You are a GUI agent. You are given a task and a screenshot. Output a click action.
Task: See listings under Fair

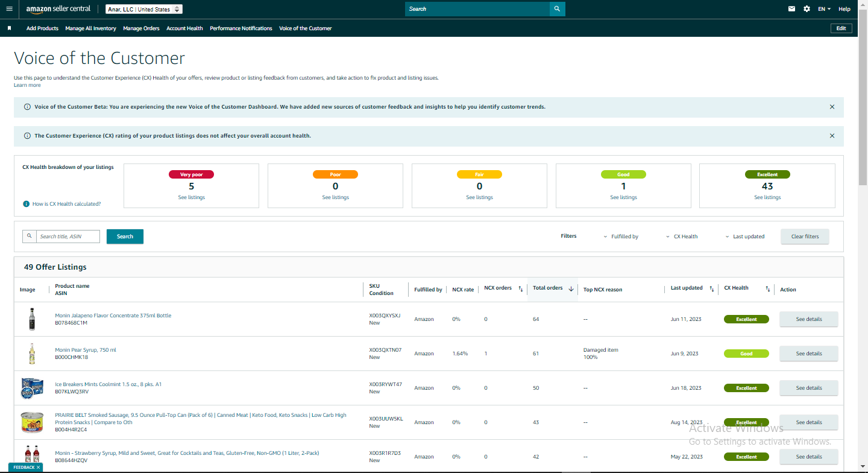pyautogui.click(x=479, y=197)
